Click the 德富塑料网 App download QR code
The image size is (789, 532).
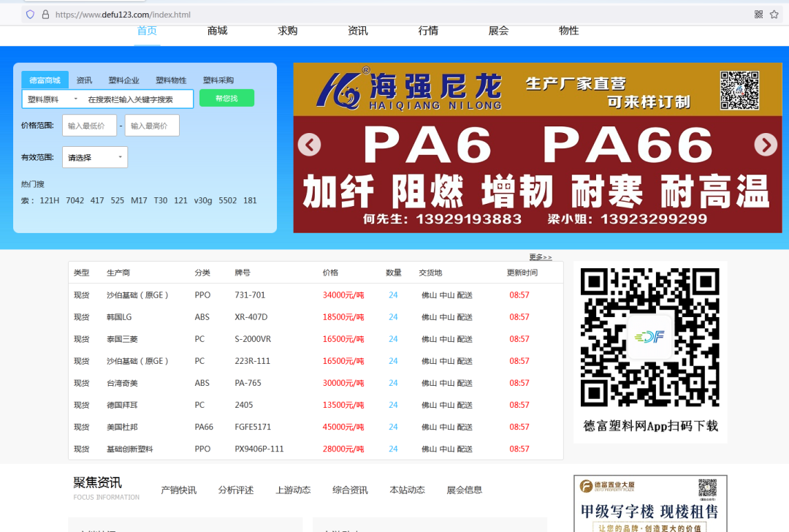[x=650, y=337]
